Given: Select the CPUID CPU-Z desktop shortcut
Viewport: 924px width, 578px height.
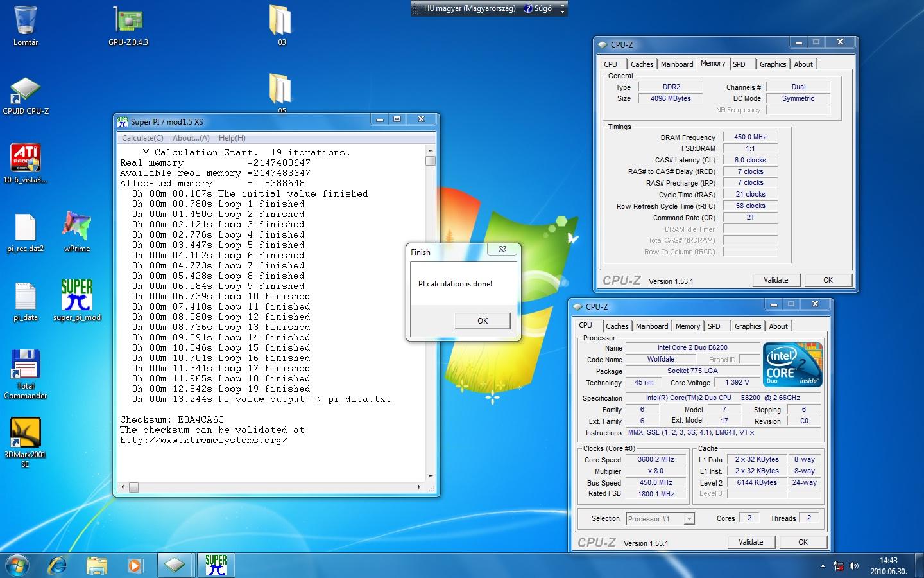Looking at the screenshot, I should click(26, 96).
